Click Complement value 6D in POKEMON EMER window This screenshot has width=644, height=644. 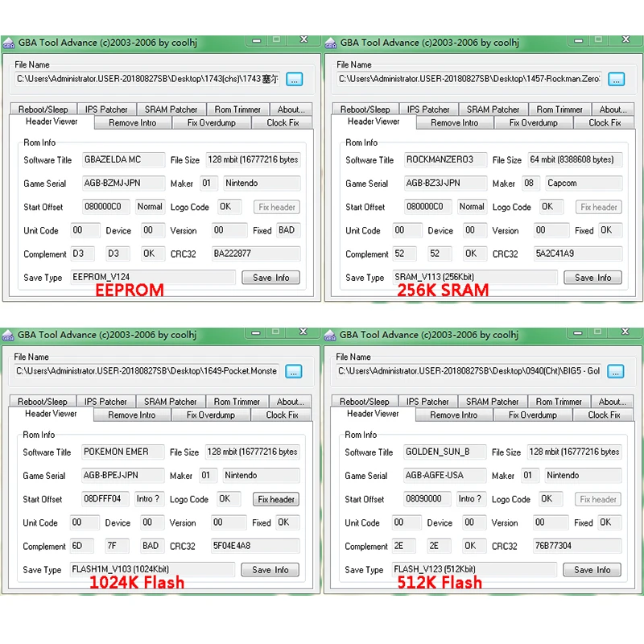coord(82,546)
